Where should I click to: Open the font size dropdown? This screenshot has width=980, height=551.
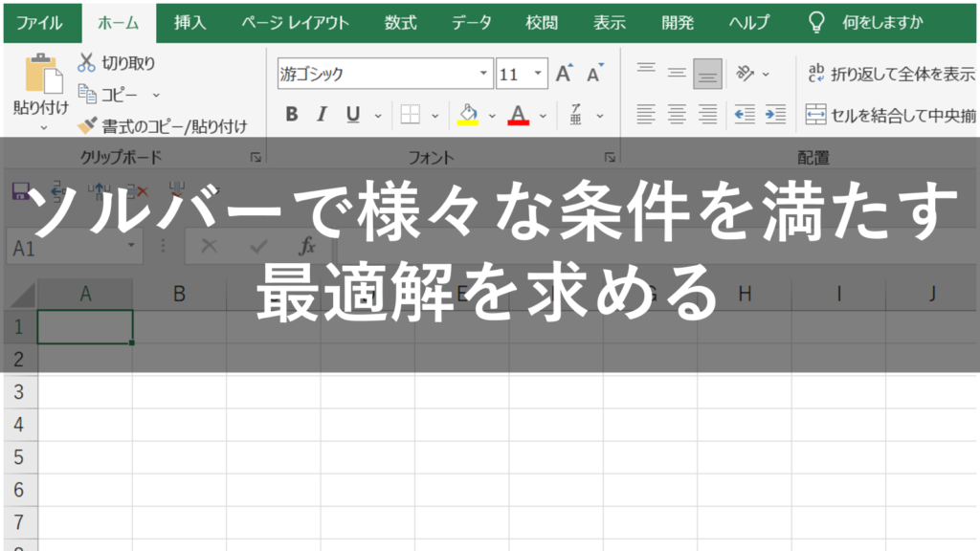pos(538,73)
